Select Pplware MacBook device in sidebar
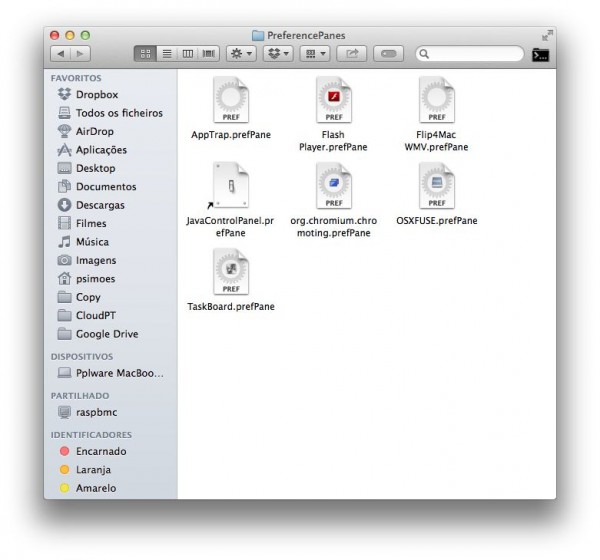This screenshot has width=600, height=560. (x=111, y=373)
